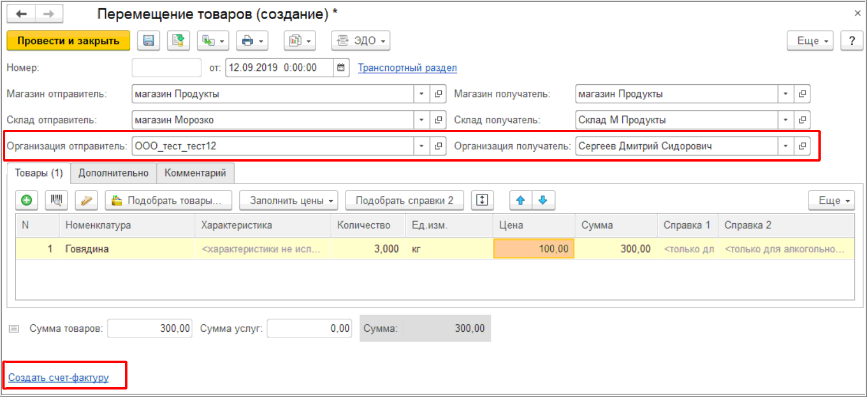
Task: Open the reports icon dropdown
Action: pyautogui.click(x=300, y=41)
